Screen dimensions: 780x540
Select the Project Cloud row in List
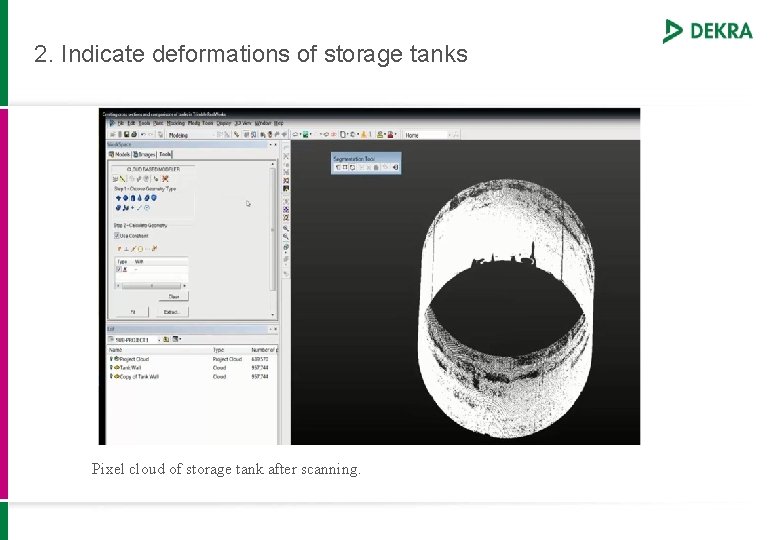coord(193,359)
